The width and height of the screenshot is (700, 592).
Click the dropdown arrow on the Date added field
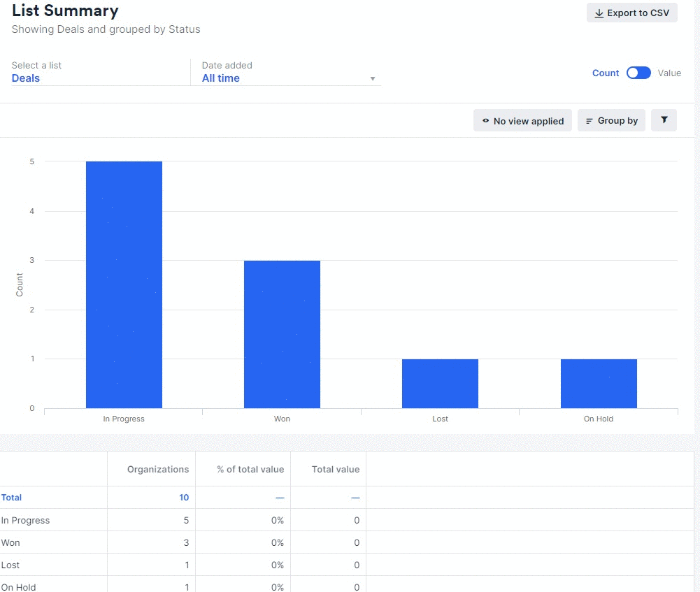pos(373,78)
